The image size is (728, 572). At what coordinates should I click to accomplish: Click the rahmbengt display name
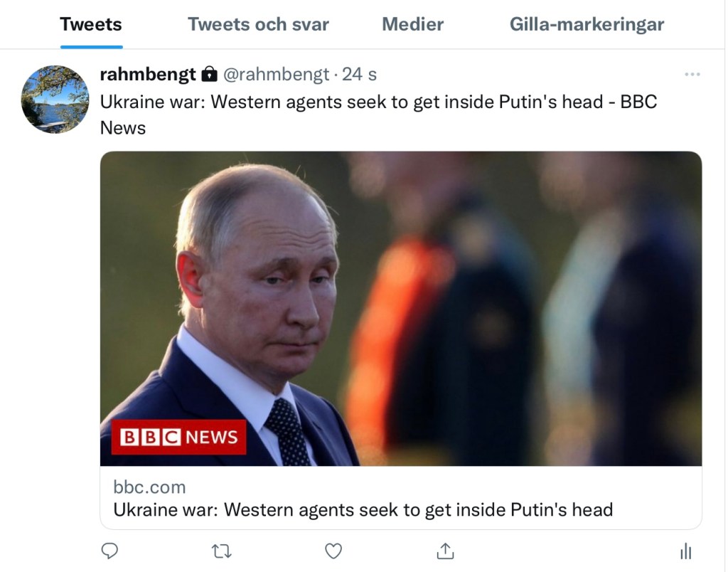coord(148,74)
